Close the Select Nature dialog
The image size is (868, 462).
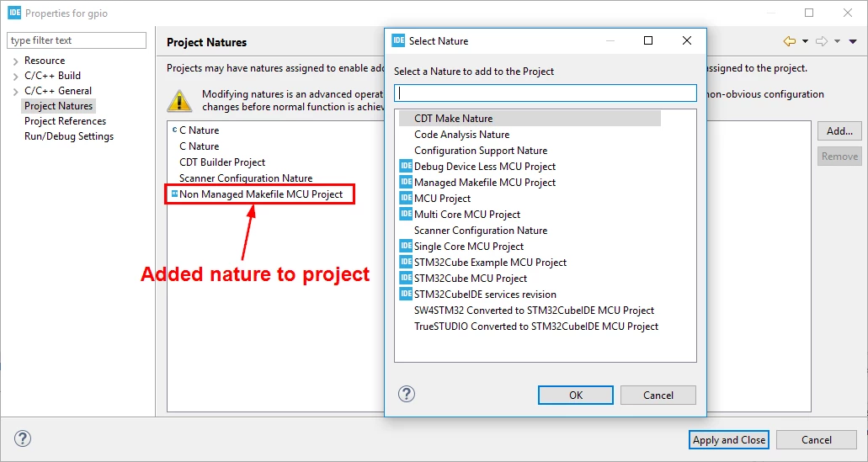[686, 40]
